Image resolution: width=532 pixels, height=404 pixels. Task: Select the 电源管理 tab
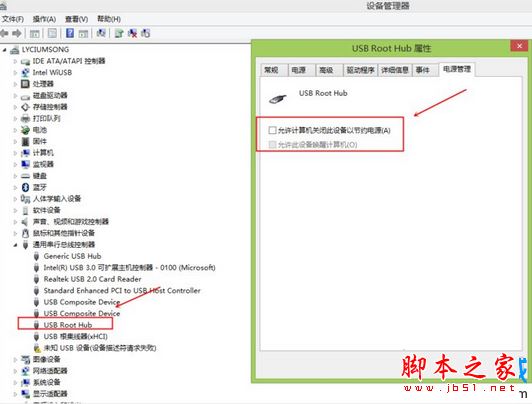pyautogui.click(x=457, y=69)
